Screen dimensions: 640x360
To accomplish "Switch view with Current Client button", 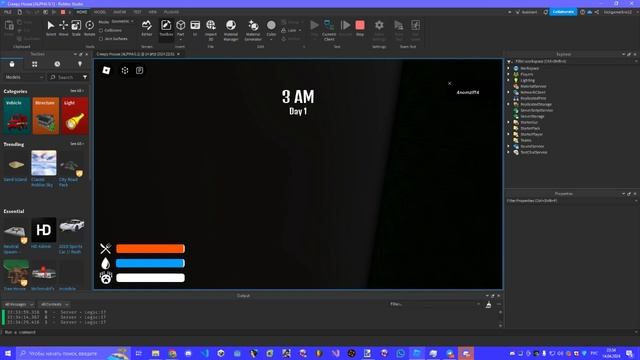I will coord(329,30).
